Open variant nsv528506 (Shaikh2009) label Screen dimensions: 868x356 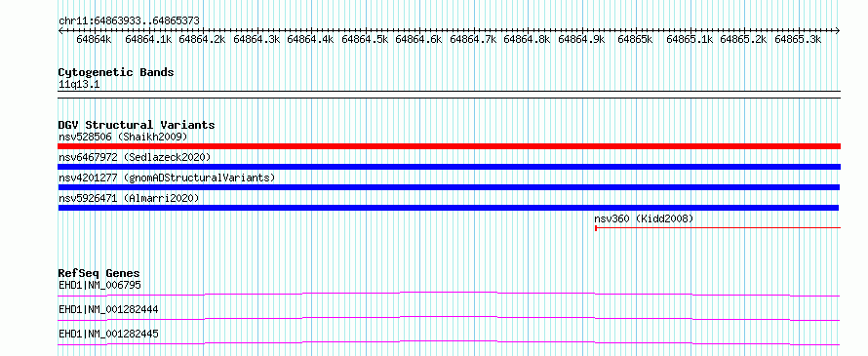(x=124, y=137)
